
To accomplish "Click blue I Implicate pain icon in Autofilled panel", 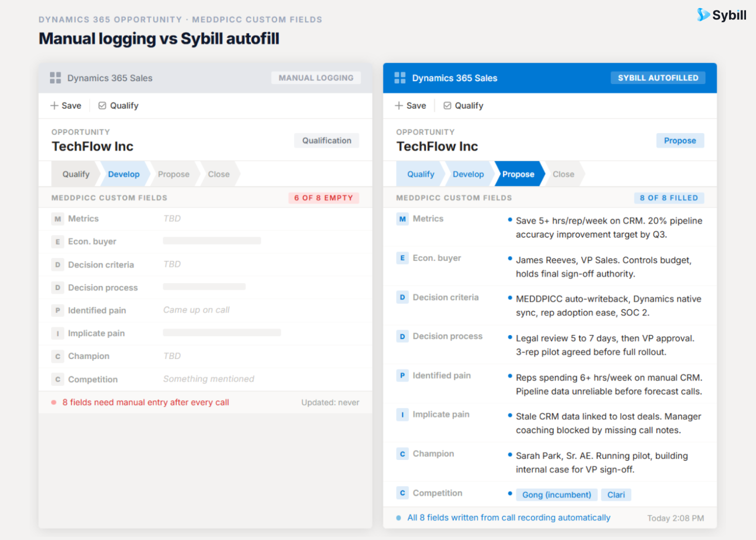I will 402,414.
